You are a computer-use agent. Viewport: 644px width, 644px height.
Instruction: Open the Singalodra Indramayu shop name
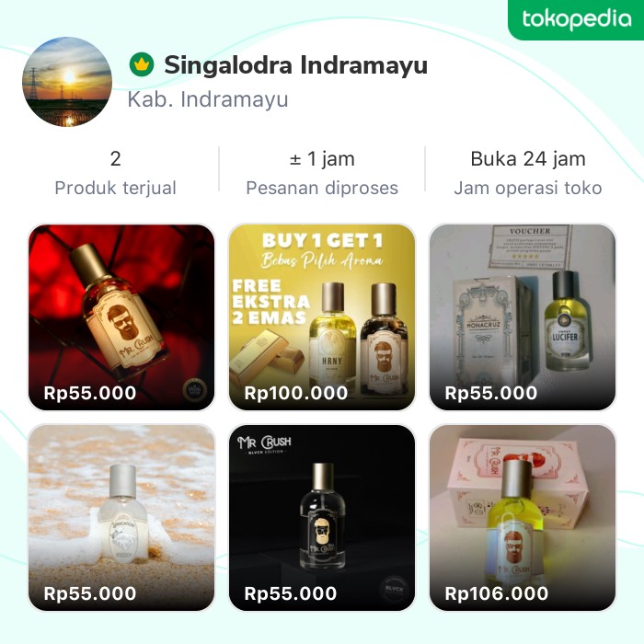(x=295, y=65)
